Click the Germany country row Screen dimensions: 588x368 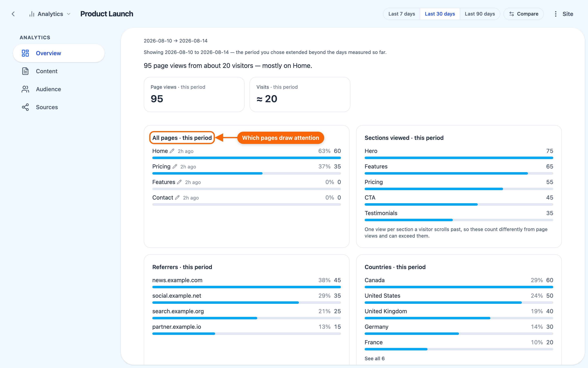(459, 329)
